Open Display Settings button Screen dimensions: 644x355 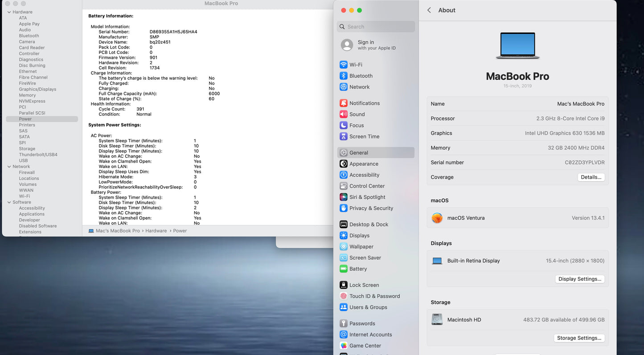pyautogui.click(x=579, y=279)
